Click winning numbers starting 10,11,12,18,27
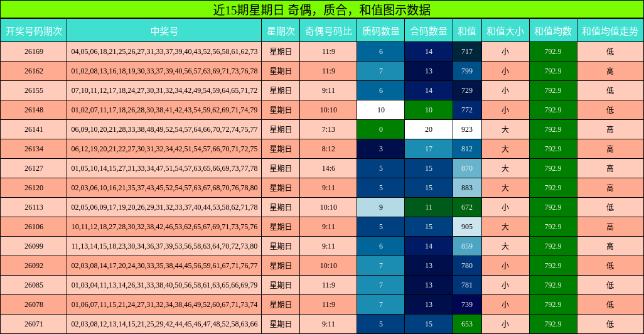 [x=164, y=227]
